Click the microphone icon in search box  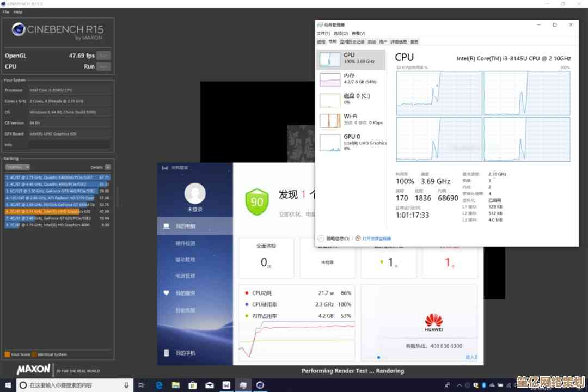[126, 385]
